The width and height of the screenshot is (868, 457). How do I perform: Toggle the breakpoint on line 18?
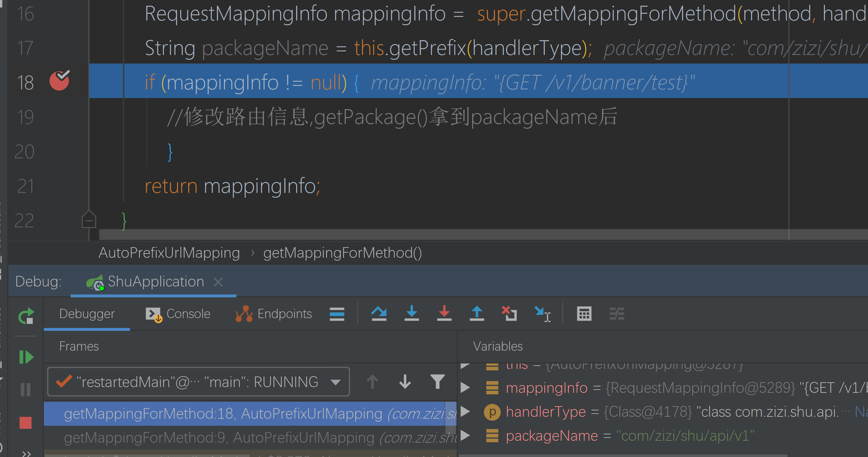[59, 81]
